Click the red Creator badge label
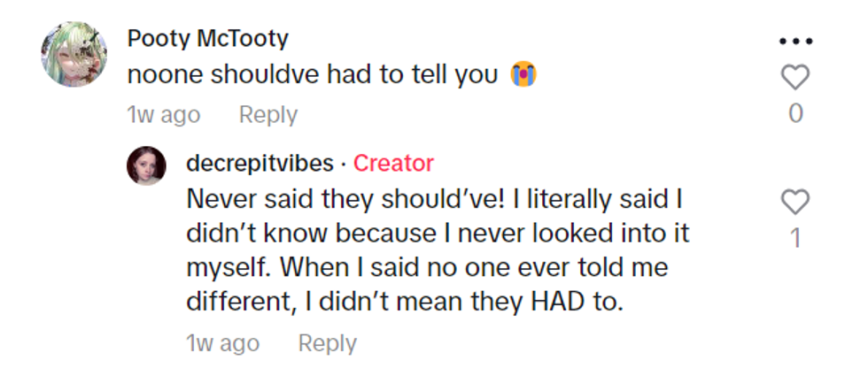The width and height of the screenshot is (868, 368). point(393,164)
